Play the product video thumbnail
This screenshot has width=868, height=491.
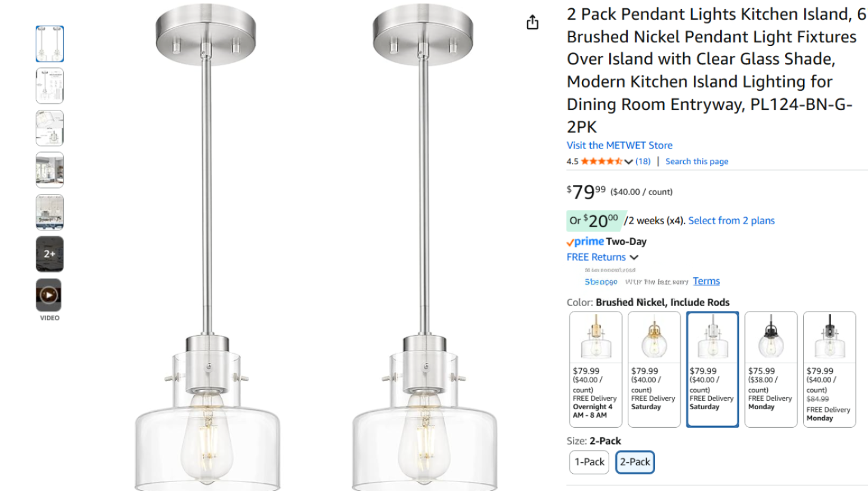coord(49,295)
